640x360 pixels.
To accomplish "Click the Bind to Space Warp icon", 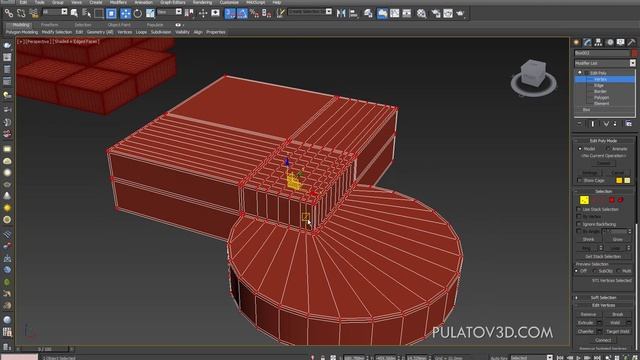I will (x=33, y=13).
